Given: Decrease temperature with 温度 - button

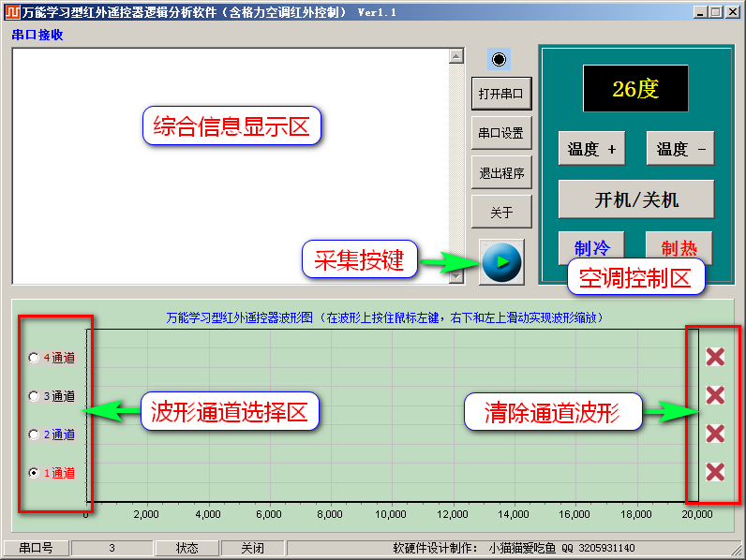Looking at the screenshot, I should 680,149.
